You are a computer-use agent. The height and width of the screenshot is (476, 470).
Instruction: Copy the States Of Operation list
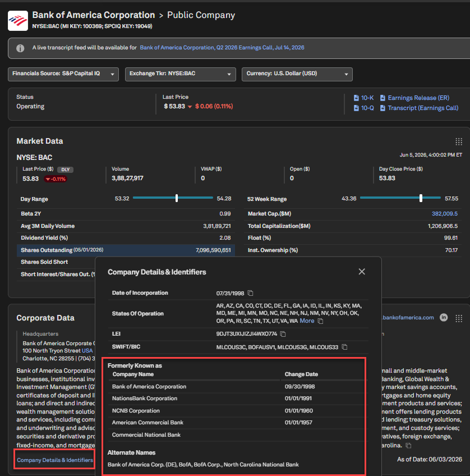[x=320, y=321]
